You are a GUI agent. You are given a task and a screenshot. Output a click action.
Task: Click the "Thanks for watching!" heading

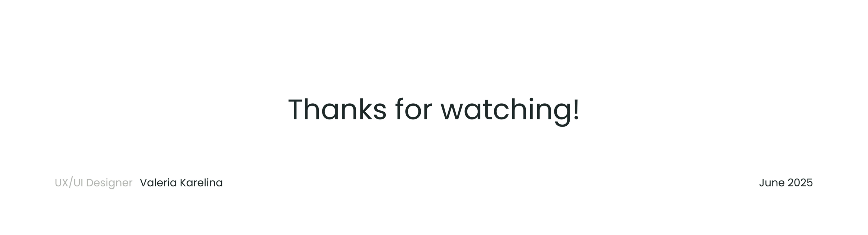point(434,110)
